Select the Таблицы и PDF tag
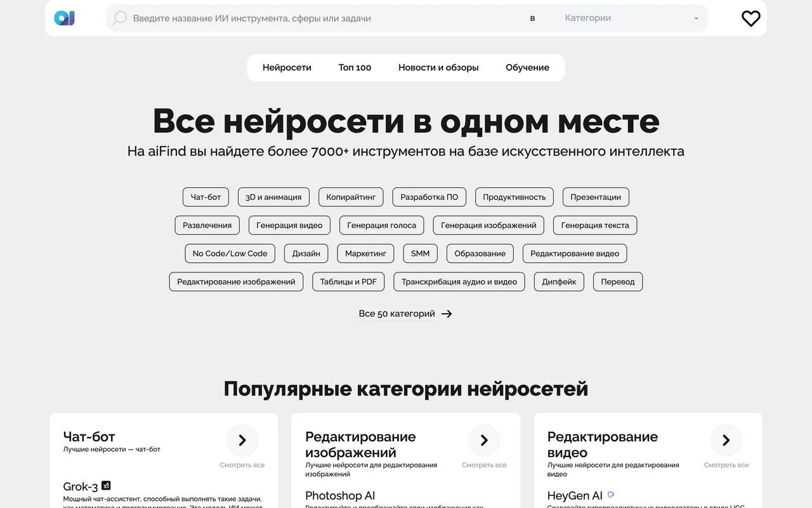 coord(348,282)
